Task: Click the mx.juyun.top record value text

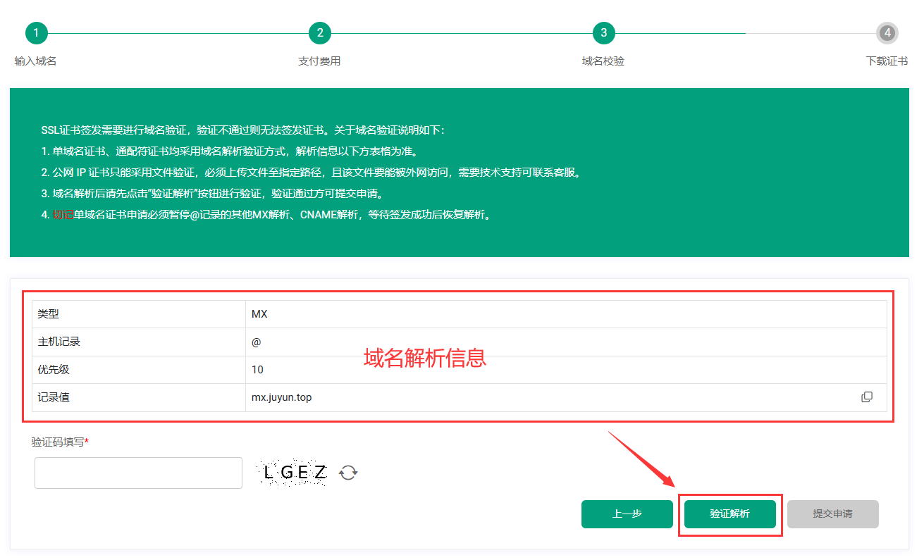Action: (x=281, y=397)
